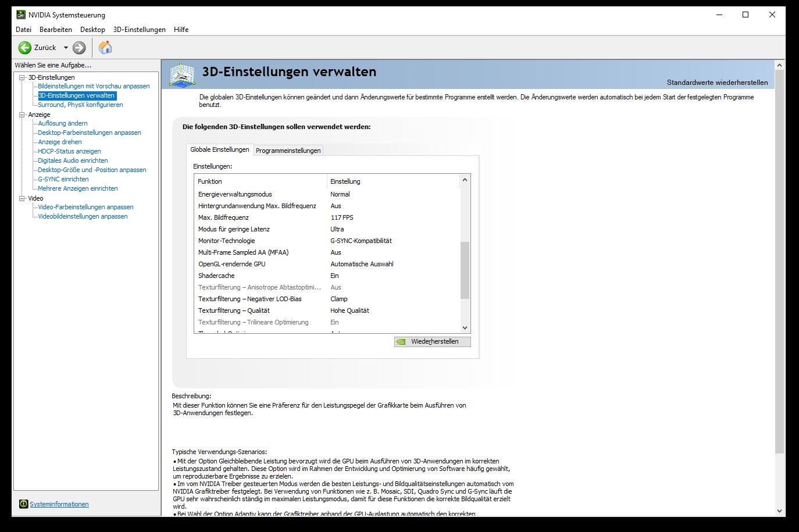Select 3D-Einstellungen verwalten in the tree
Image resolution: width=799 pixels, height=532 pixels.
tap(77, 95)
